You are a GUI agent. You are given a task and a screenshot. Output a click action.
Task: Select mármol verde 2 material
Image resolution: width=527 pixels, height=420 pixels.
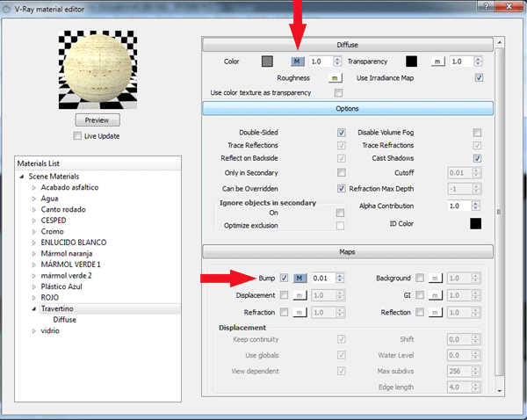pos(66,276)
